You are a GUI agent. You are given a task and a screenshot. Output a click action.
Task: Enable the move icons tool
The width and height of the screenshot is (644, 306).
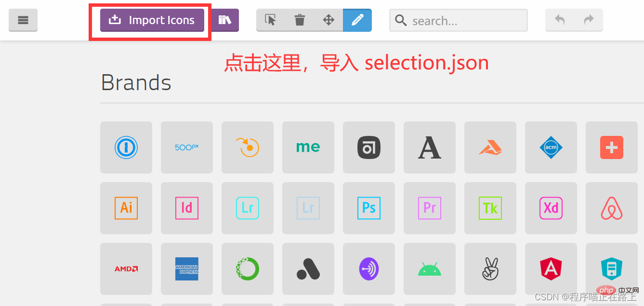pos(328,20)
